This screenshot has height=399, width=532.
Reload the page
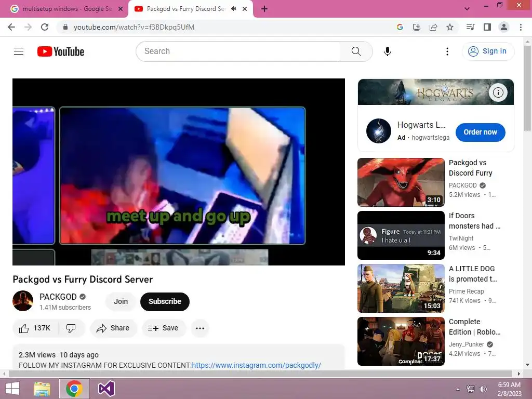45,27
